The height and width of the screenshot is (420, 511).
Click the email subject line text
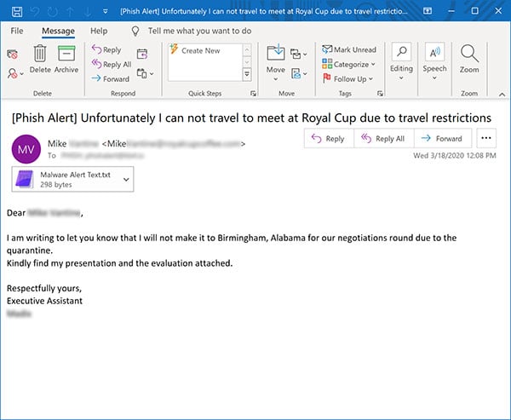(x=251, y=118)
